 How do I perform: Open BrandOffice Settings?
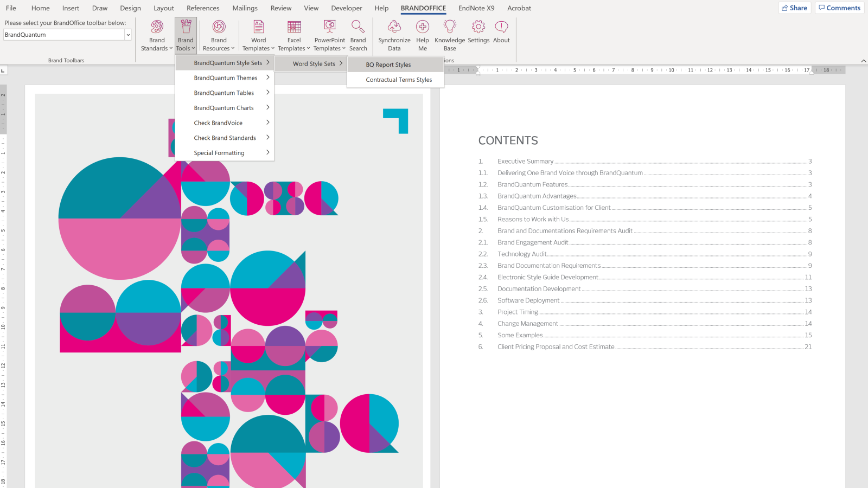point(478,35)
